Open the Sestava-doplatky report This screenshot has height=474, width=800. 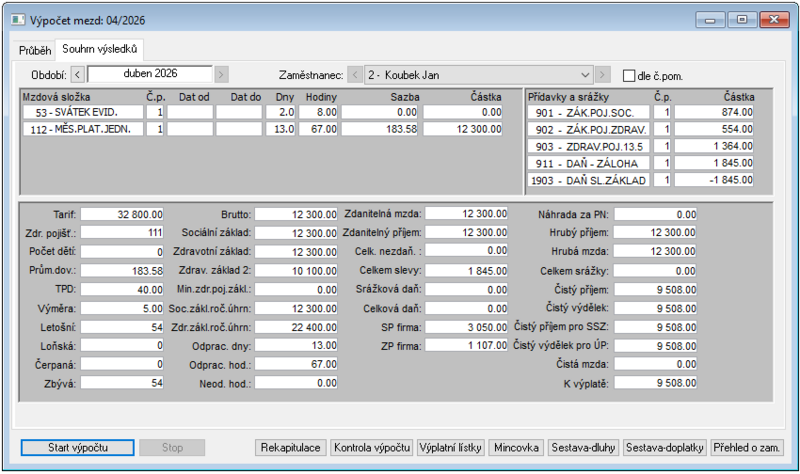click(665, 447)
